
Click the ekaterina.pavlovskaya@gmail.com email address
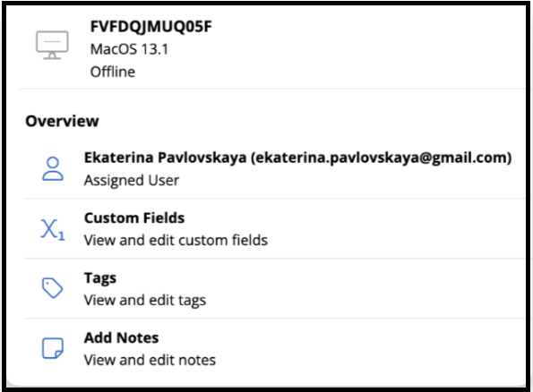[x=381, y=158]
